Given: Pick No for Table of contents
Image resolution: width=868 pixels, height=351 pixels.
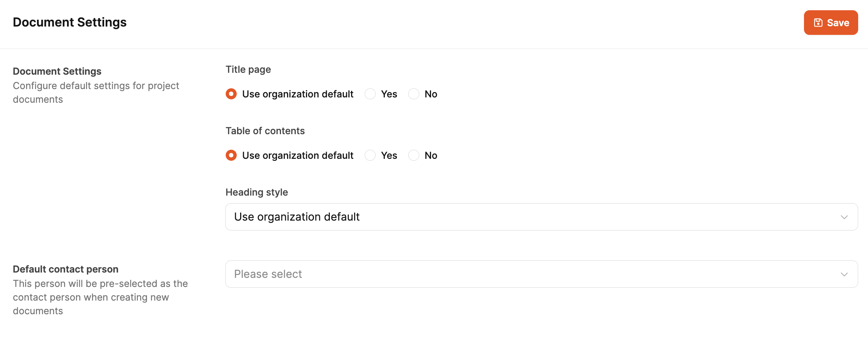Looking at the screenshot, I should (x=414, y=155).
